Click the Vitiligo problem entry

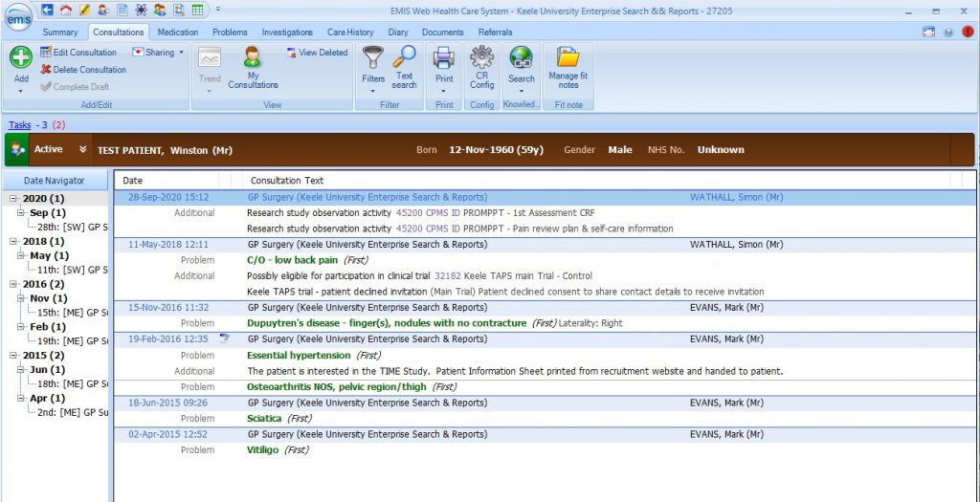tap(262, 450)
